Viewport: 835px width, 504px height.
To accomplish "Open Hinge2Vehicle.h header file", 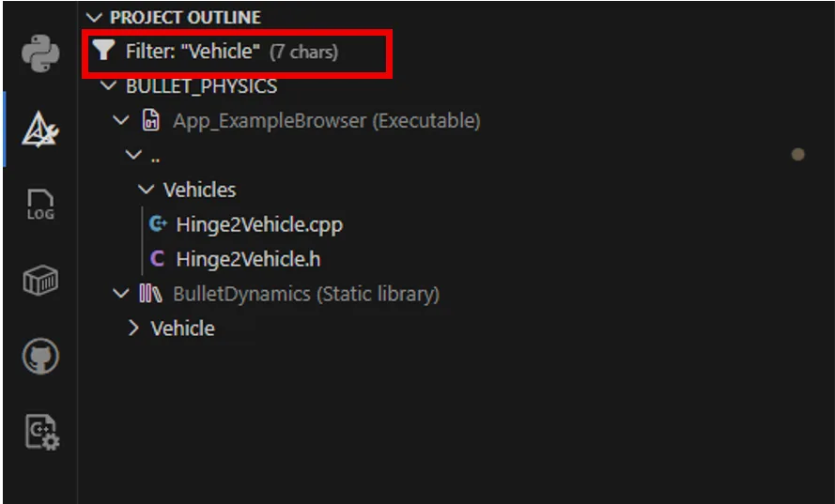I will tap(248, 259).
